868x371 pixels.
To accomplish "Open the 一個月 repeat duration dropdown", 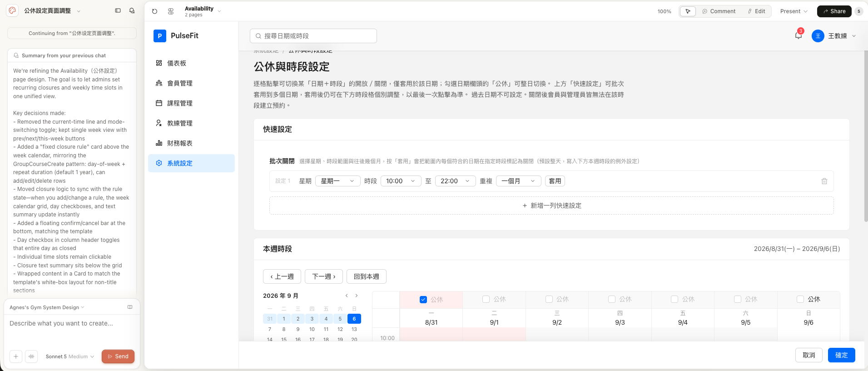I will (x=518, y=181).
